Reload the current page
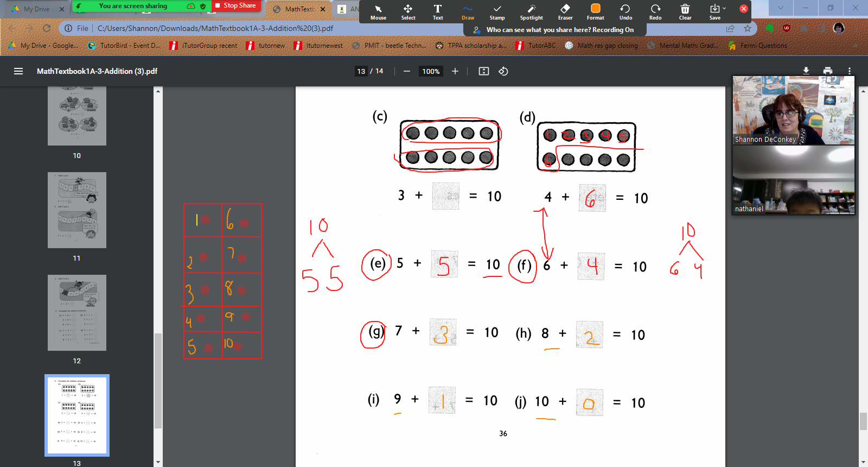868x467 pixels. click(x=47, y=28)
